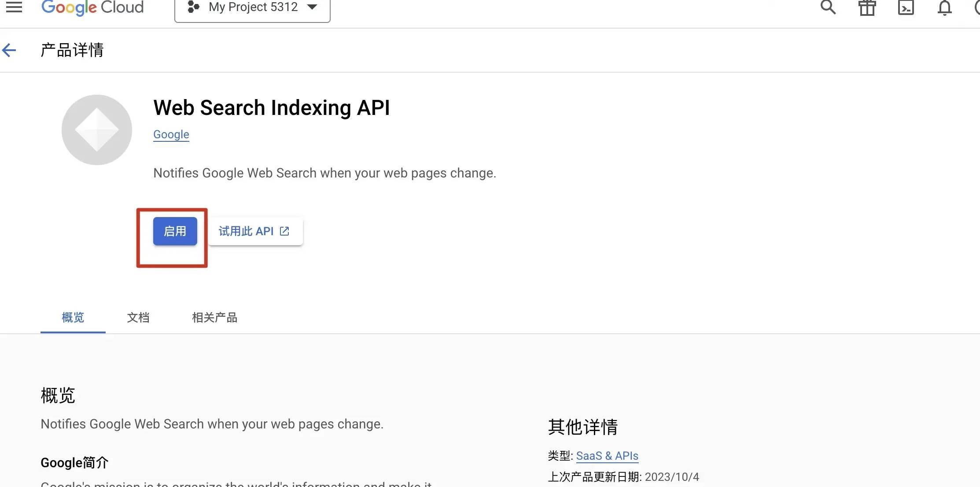The width and height of the screenshot is (980, 487).
Task: Expand the My Project 5312 dropdown arrow
Action: pos(312,7)
